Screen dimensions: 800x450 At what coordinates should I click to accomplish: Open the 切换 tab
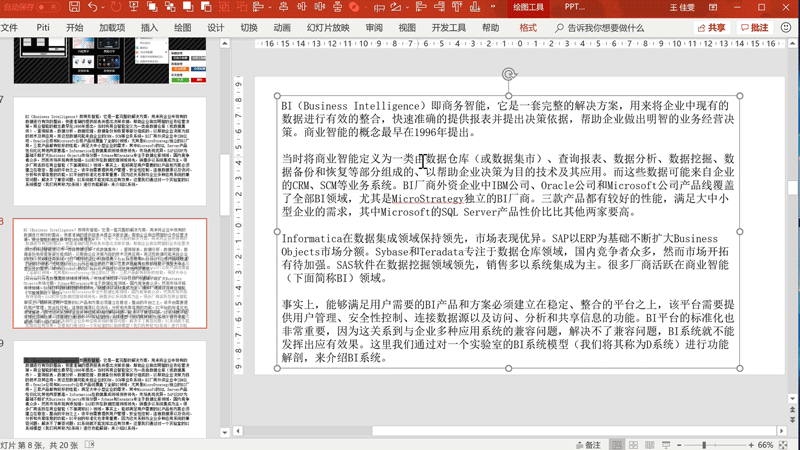click(248, 28)
